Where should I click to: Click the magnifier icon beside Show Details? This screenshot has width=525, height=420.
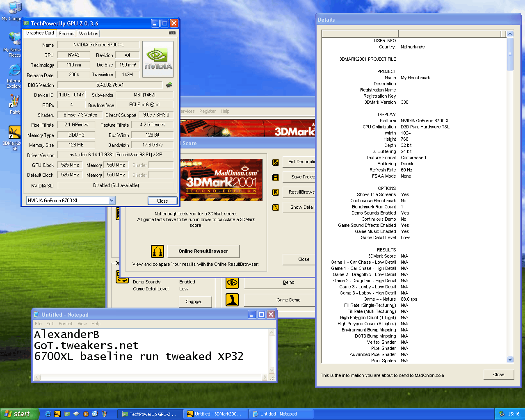276,208
